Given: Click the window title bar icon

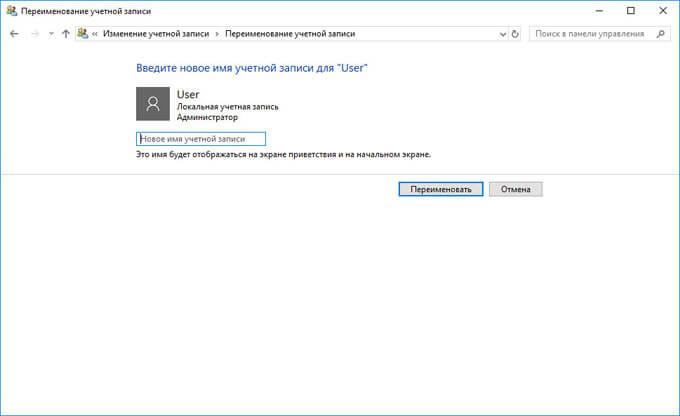Looking at the screenshot, I should [12, 11].
